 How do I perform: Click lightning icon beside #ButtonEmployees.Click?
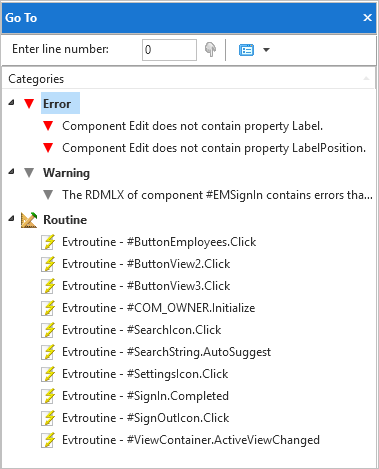pyautogui.click(x=49, y=242)
